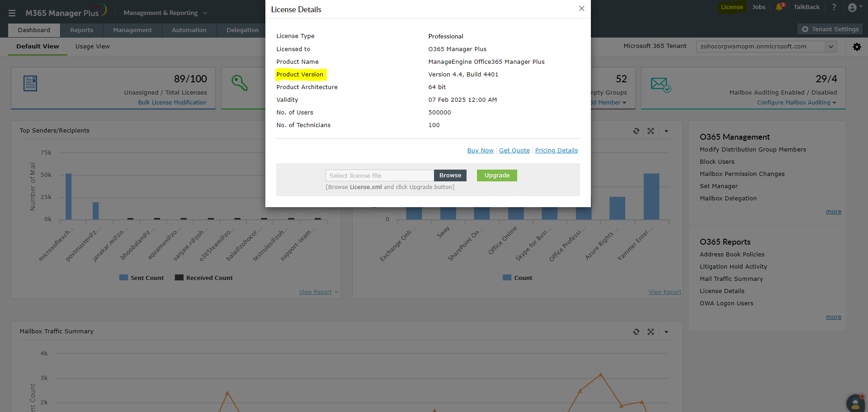Show more O365 Reports items
Image resolution: width=868 pixels, height=412 pixels.
coord(834,317)
